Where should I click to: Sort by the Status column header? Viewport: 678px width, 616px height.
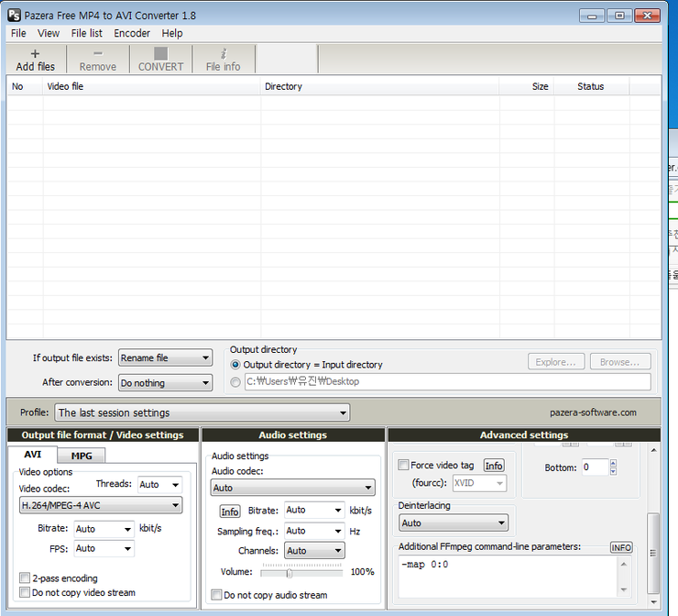(x=592, y=86)
